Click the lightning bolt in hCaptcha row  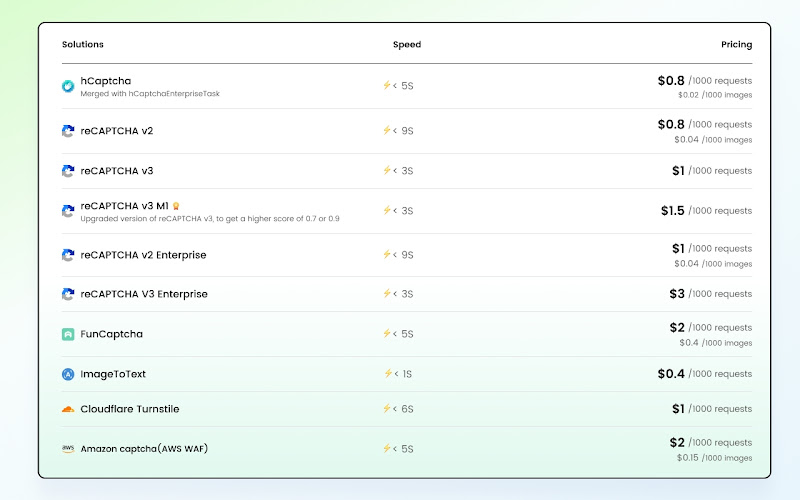[x=387, y=85]
